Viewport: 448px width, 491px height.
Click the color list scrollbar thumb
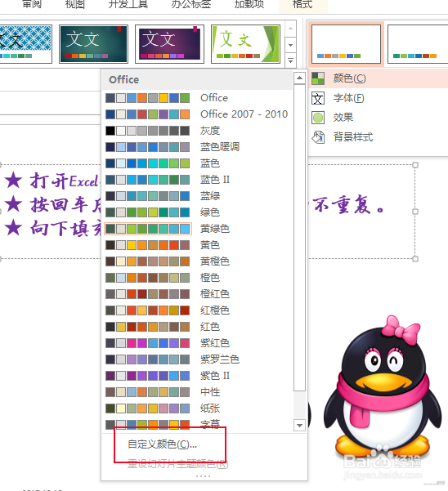point(299,238)
